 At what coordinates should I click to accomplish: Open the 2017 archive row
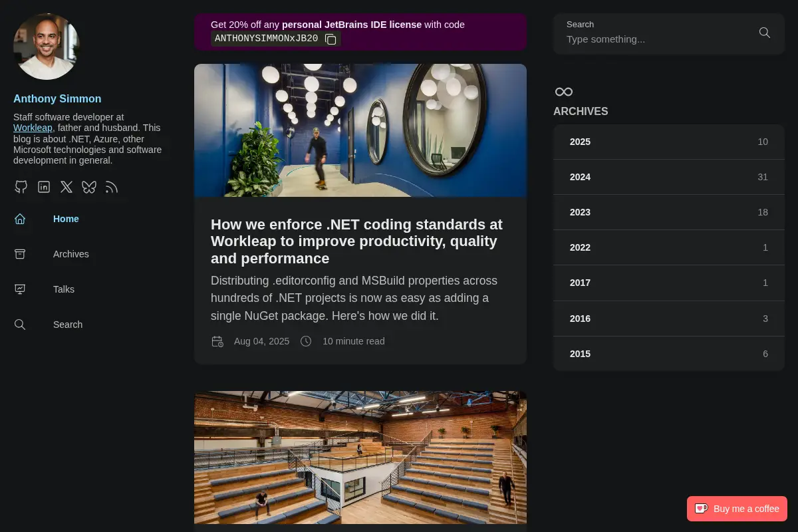click(x=669, y=283)
